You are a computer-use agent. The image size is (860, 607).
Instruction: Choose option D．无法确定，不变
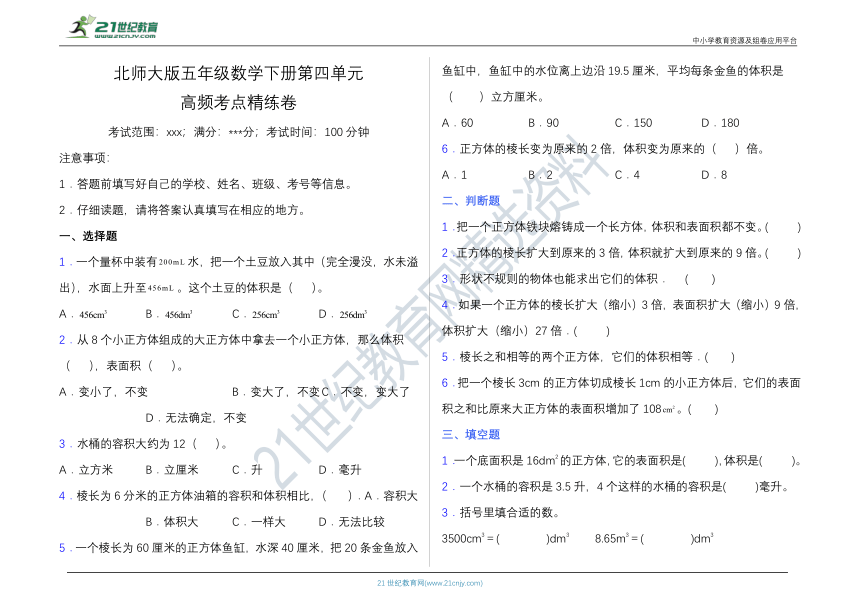196,418
